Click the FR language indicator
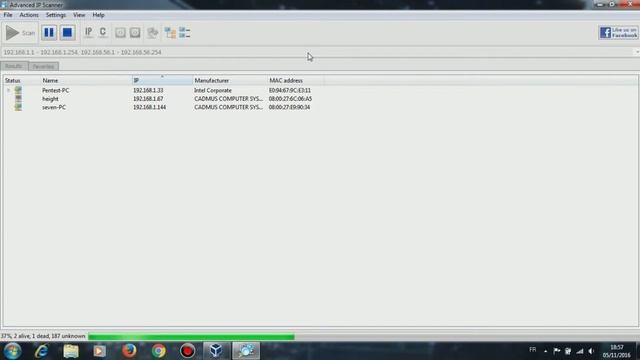The height and width of the screenshot is (360, 640). (x=533, y=350)
